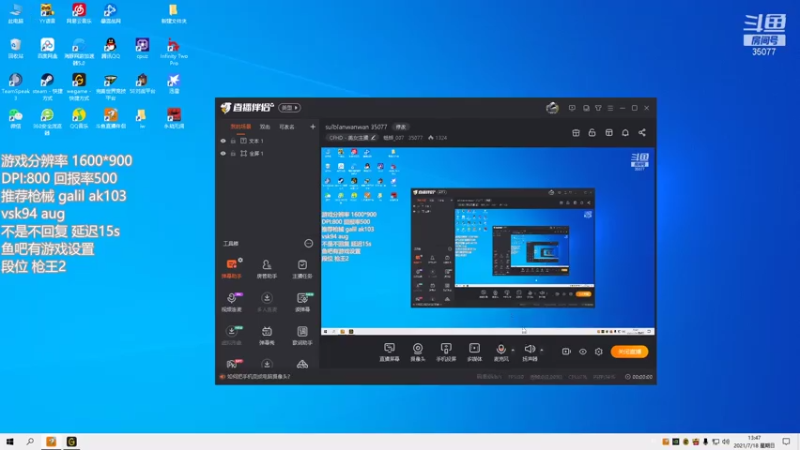Share the stream via share icon
800x450 pixels.
[x=642, y=133]
